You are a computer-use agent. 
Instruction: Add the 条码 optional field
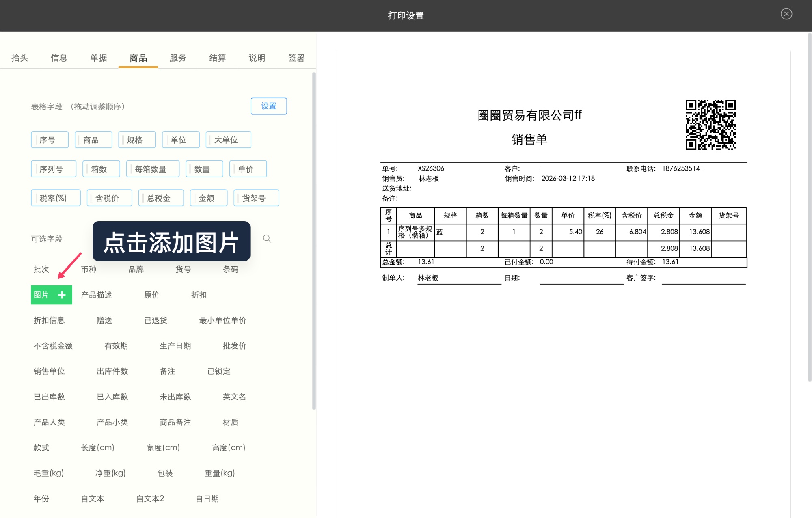[231, 269]
